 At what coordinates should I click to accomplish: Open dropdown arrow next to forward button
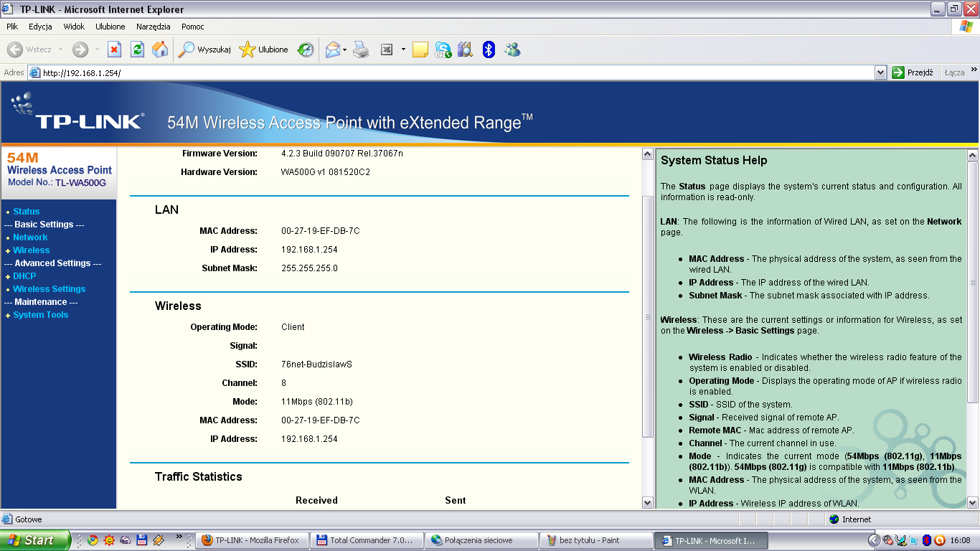97,50
